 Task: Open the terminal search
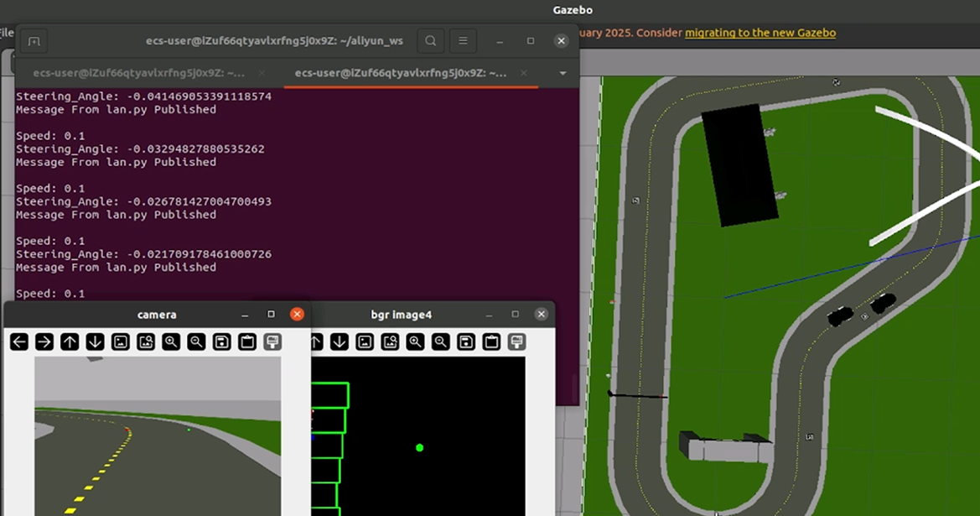(x=430, y=40)
